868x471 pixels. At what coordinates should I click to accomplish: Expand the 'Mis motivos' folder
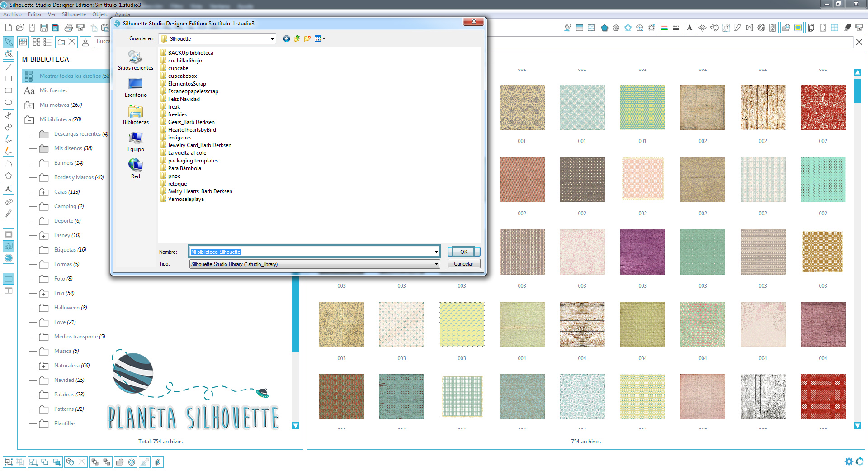click(x=29, y=105)
